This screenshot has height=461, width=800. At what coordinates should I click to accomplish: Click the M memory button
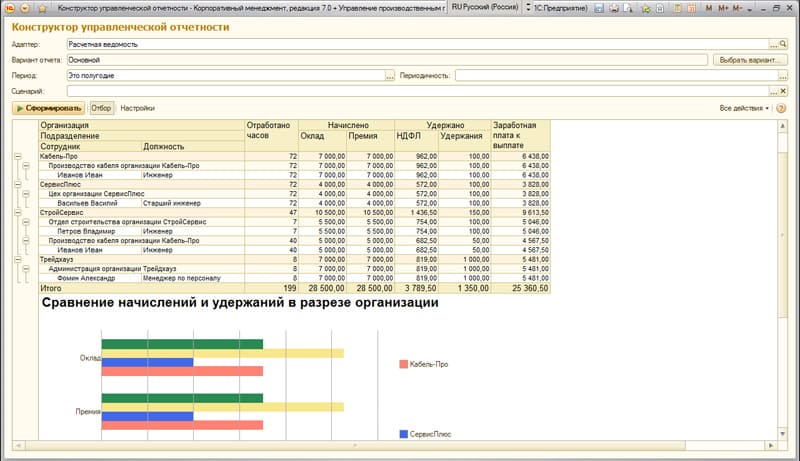pos(709,8)
